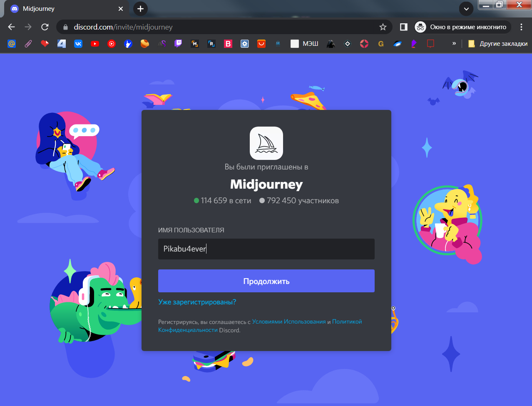Open the orange cupcake bookmark

145,43
